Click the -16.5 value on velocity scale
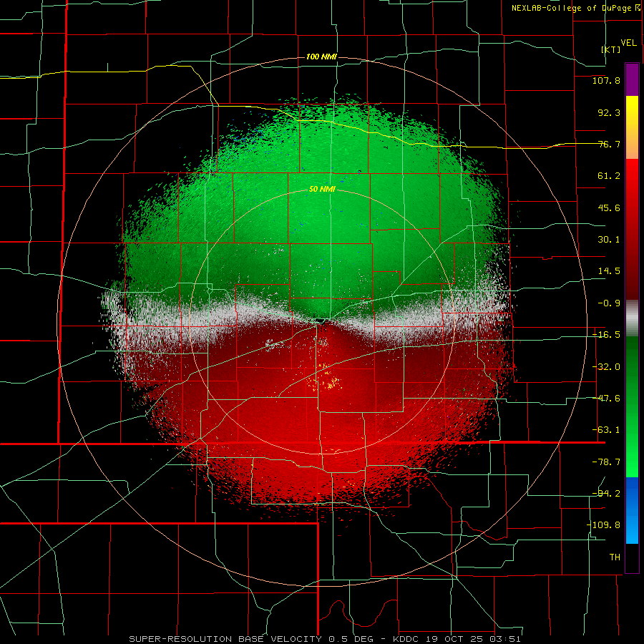Screen dimensions: 644x644 pyautogui.click(x=606, y=335)
